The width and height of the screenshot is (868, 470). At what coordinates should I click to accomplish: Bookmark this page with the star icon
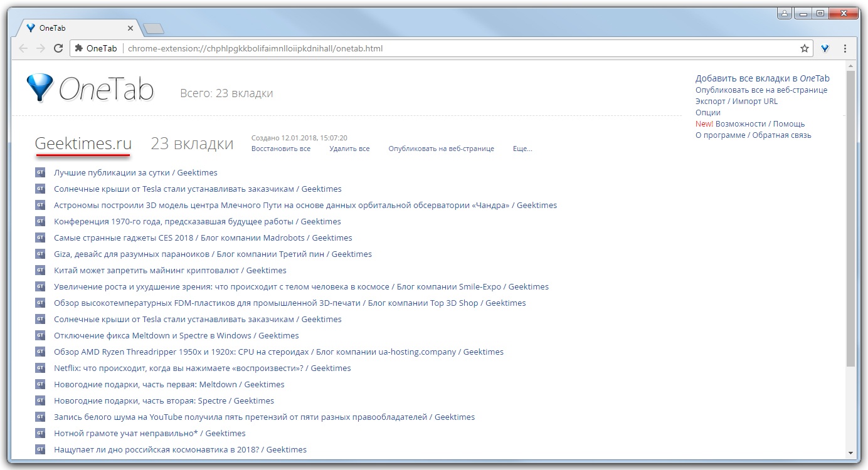pos(805,48)
